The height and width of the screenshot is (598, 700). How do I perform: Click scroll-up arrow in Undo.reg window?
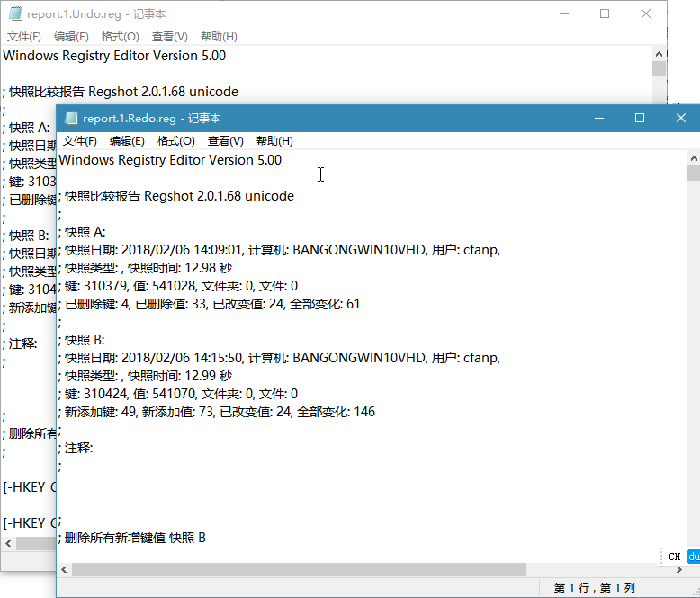pyautogui.click(x=660, y=54)
